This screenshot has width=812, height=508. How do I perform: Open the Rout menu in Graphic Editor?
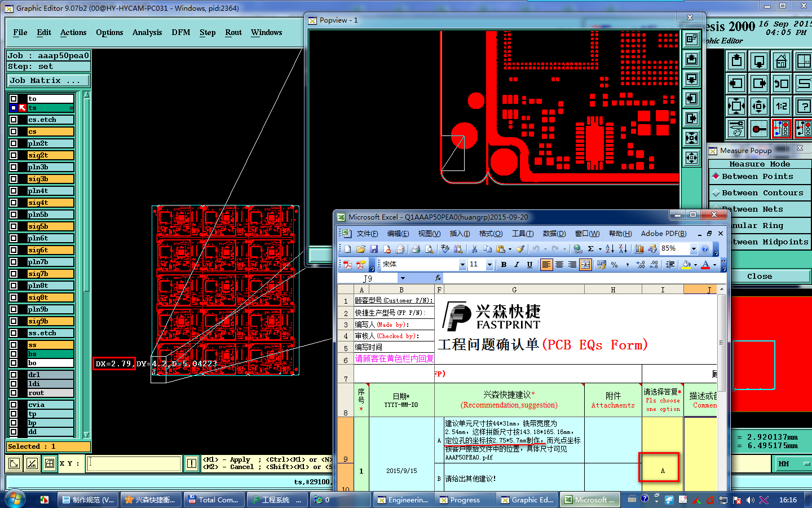(x=233, y=32)
